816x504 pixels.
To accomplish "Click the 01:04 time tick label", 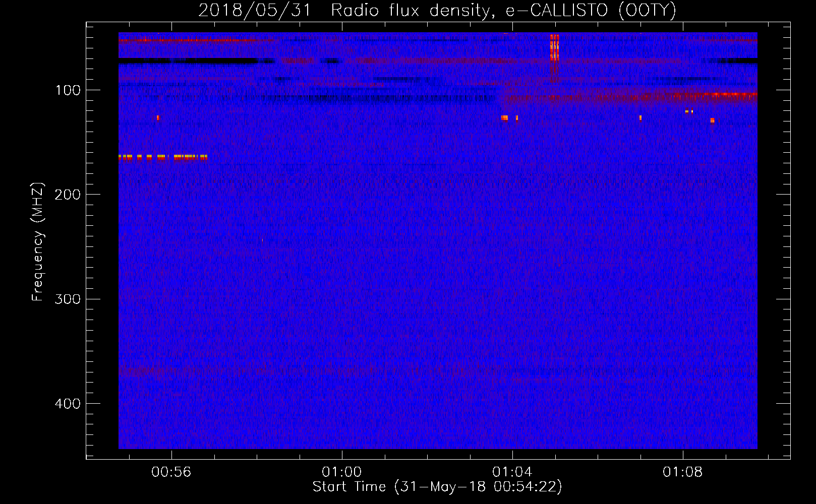I will tap(512, 472).
